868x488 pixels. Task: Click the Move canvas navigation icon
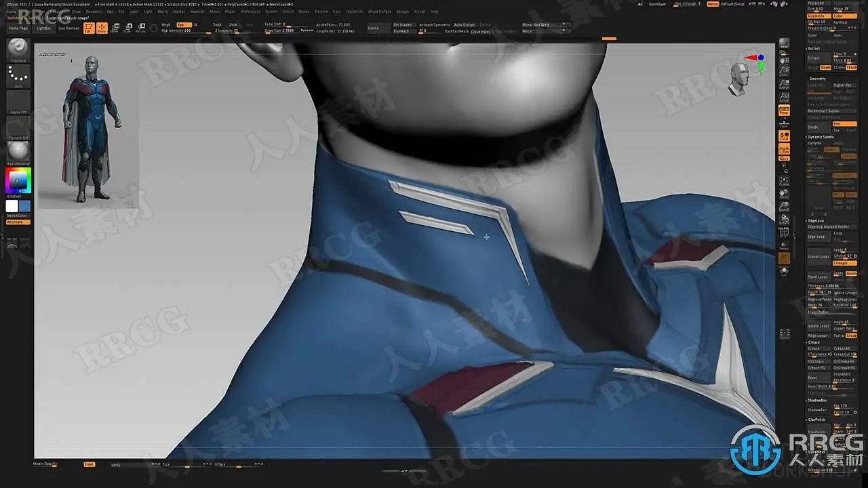pyautogui.click(x=784, y=193)
